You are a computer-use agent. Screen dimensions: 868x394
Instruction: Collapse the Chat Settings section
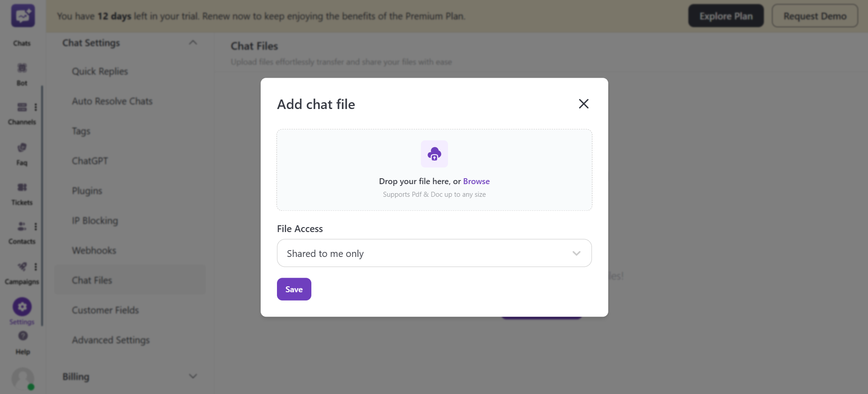[193, 42]
